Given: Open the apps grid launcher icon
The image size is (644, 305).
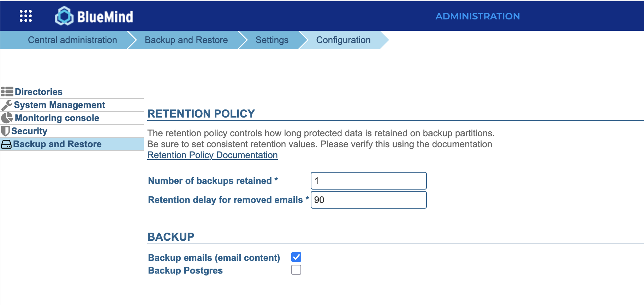Looking at the screenshot, I should (x=26, y=16).
